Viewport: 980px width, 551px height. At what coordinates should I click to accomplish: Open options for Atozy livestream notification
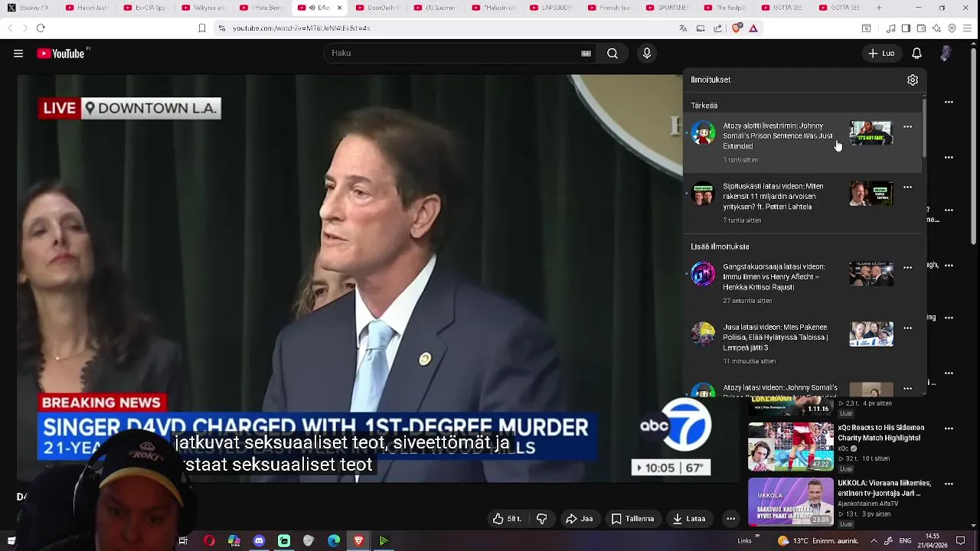pos(907,127)
